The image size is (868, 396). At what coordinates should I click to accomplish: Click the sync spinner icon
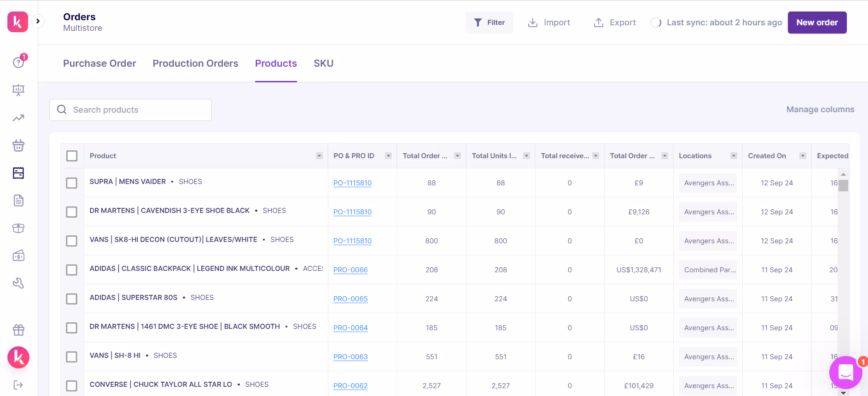coord(656,23)
